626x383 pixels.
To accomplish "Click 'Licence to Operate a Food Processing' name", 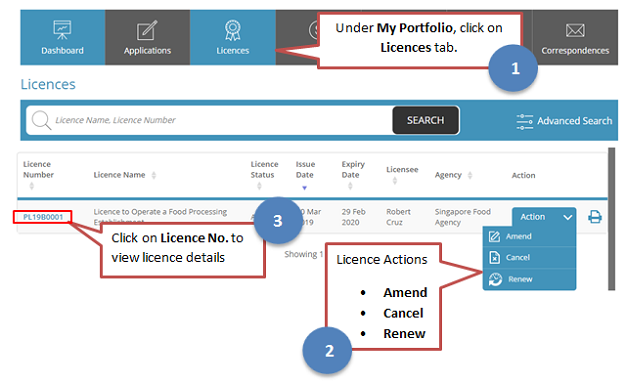I will (160, 212).
